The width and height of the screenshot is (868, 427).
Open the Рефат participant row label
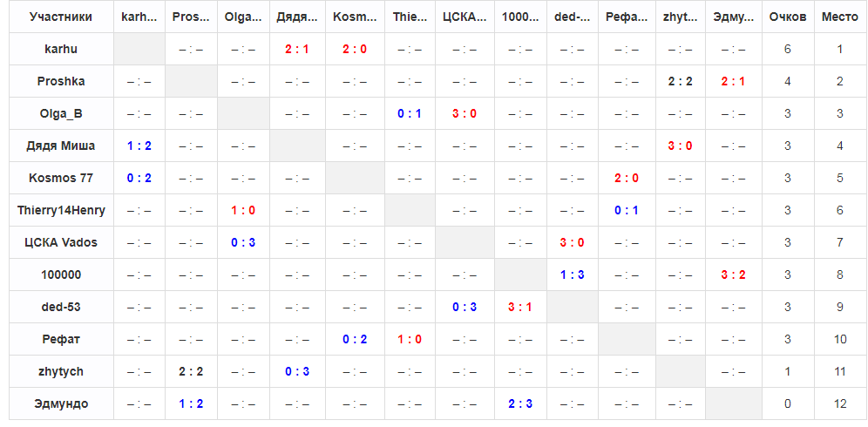point(61,339)
